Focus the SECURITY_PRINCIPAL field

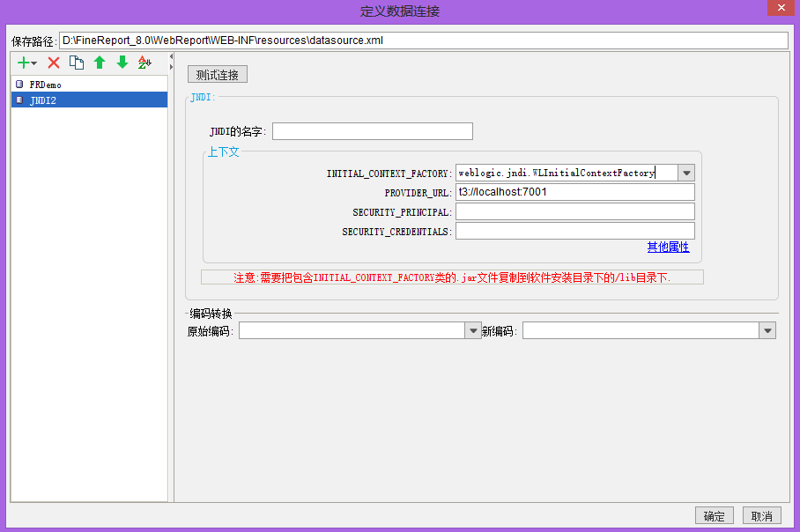point(575,211)
